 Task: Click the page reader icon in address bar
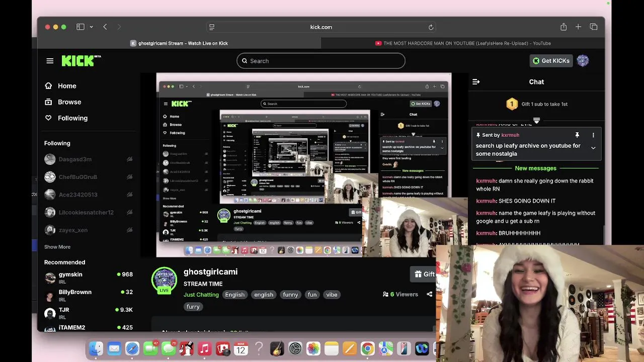212,27
